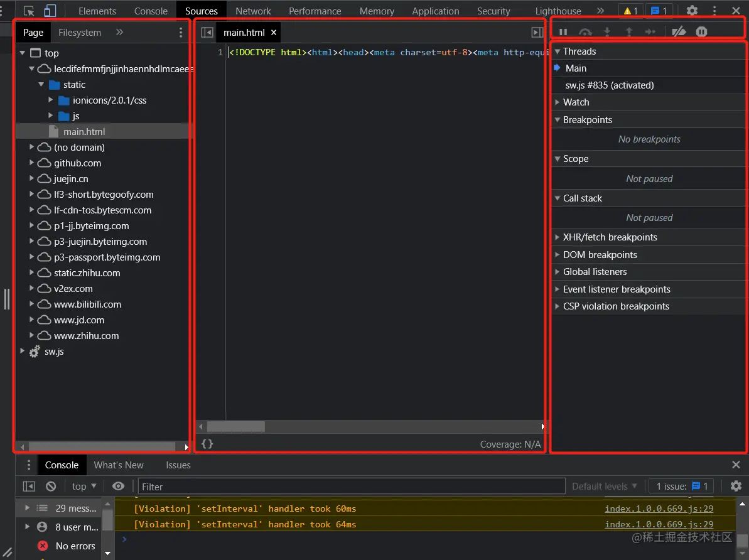
Task: Activate the inspect element picker icon
Action: 29,11
